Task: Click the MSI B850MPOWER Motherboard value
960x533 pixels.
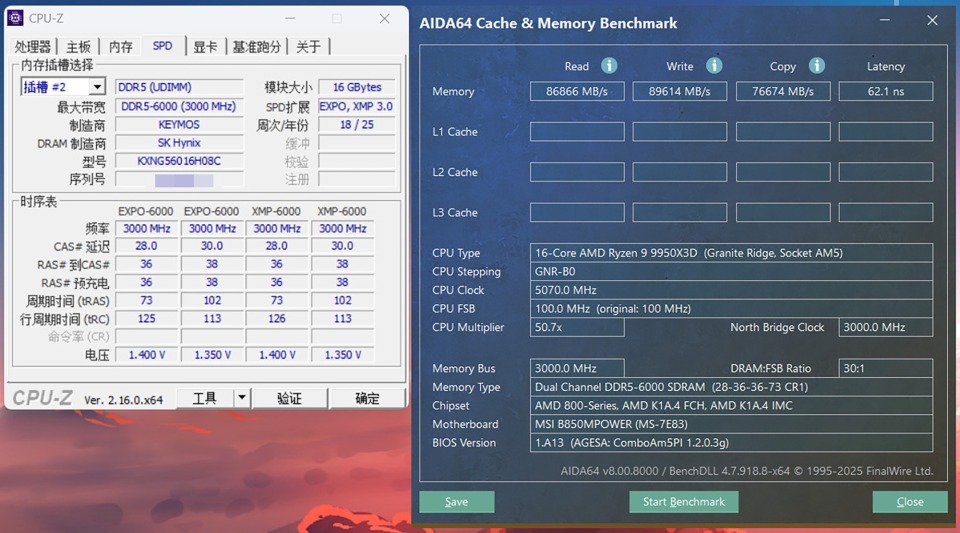Action: point(732,424)
